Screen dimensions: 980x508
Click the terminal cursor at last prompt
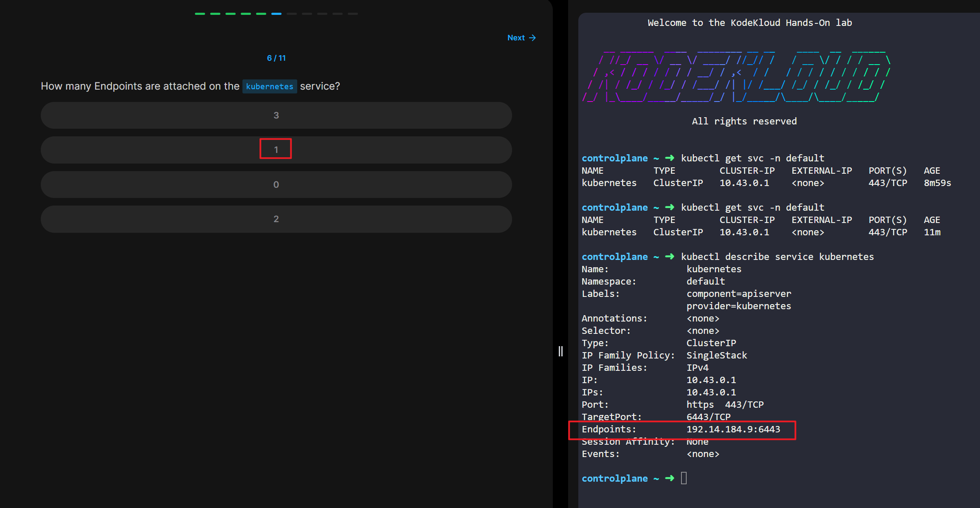click(684, 478)
